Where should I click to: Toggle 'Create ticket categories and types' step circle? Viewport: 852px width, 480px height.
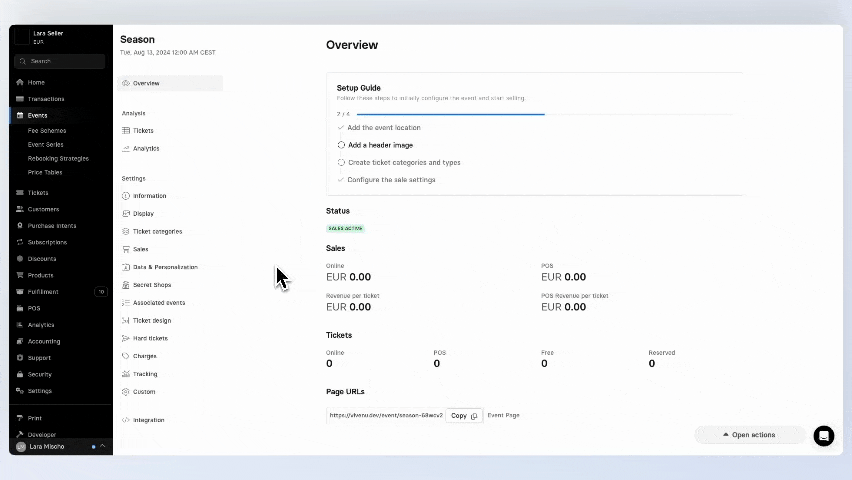click(x=341, y=162)
